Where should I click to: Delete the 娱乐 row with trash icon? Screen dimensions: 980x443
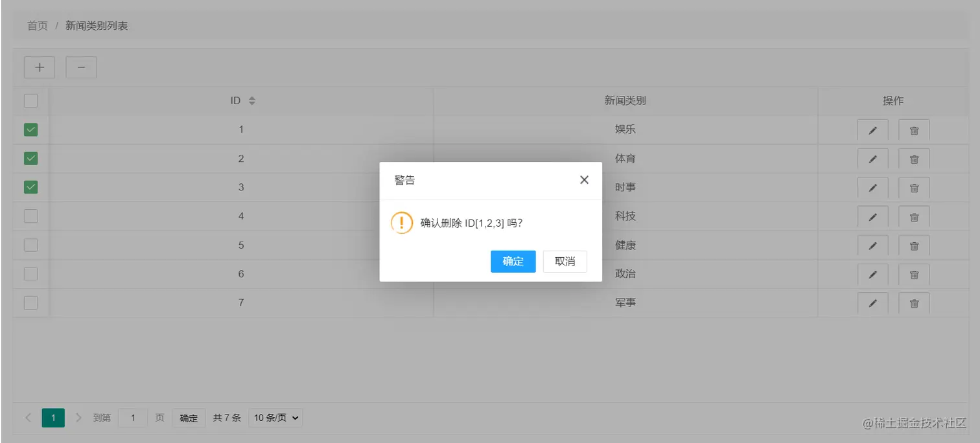pos(914,130)
